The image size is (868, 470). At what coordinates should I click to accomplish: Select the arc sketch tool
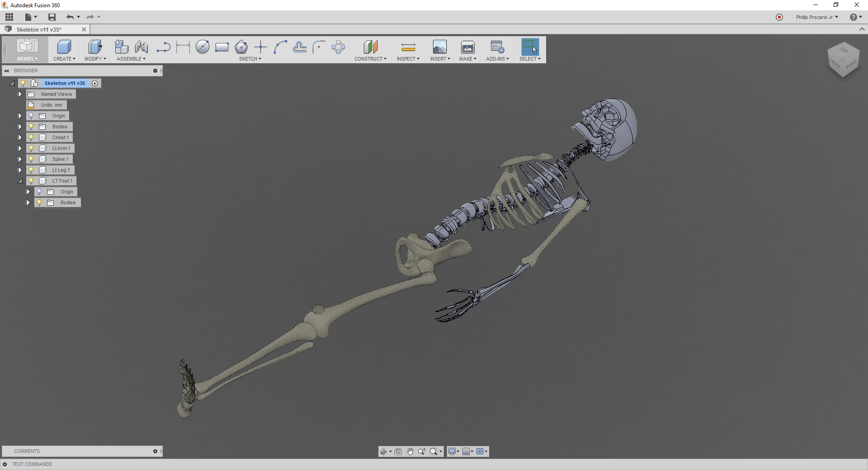(x=280, y=47)
